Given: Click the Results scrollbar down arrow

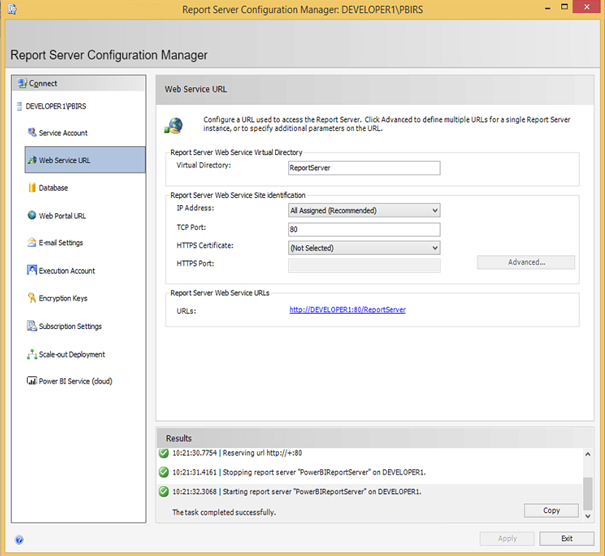Looking at the screenshot, I should (x=588, y=516).
